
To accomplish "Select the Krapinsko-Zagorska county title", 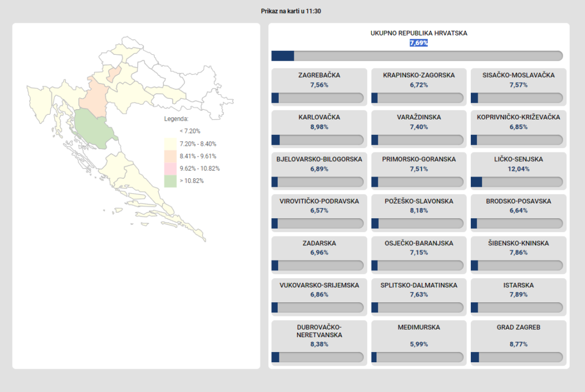I will click(x=419, y=75).
